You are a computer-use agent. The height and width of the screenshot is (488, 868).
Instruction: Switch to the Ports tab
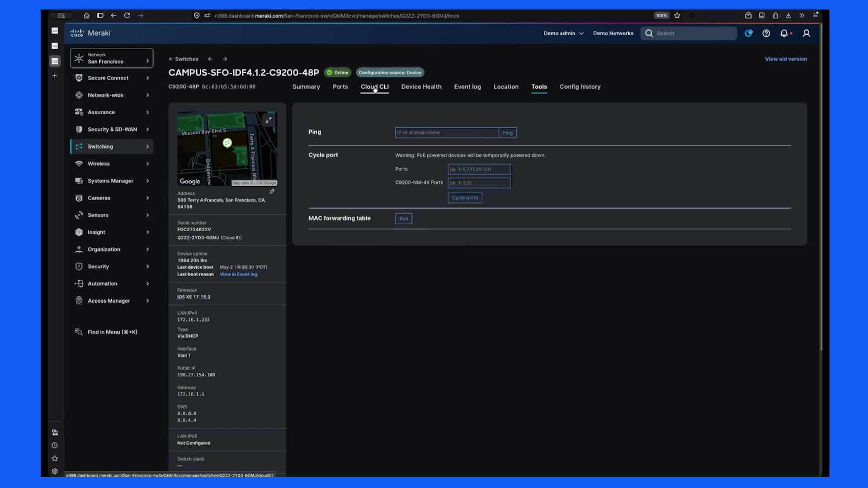click(x=340, y=87)
